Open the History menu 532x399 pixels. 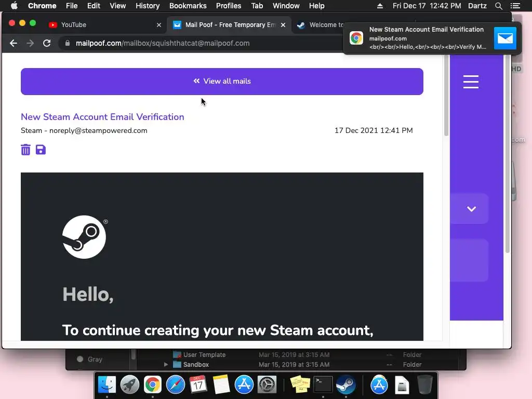point(148,6)
